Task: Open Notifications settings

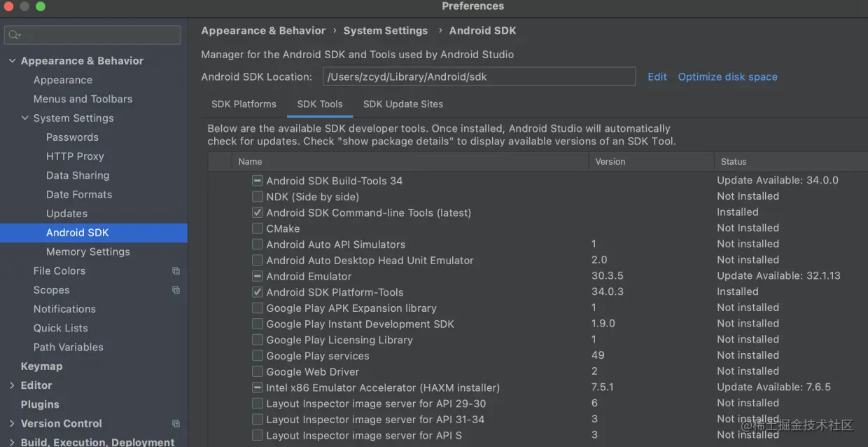Action: click(x=64, y=309)
